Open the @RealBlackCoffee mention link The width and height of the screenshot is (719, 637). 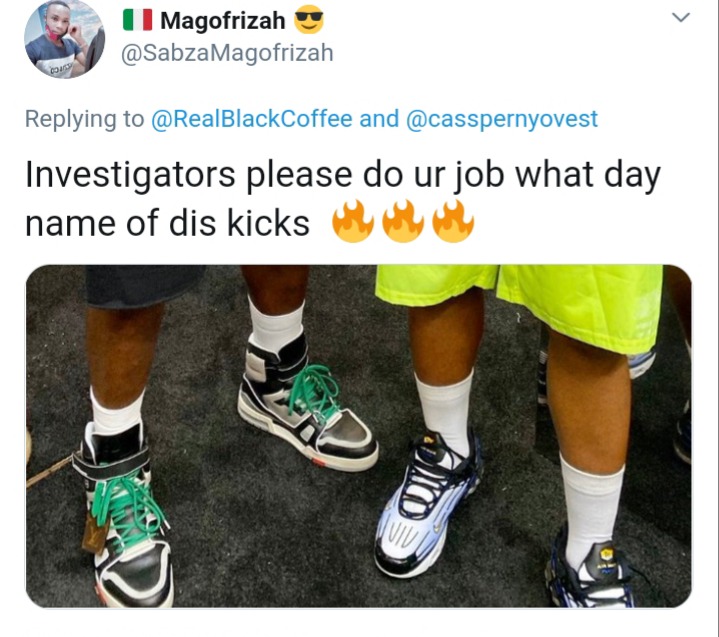[x=251, y=119]
